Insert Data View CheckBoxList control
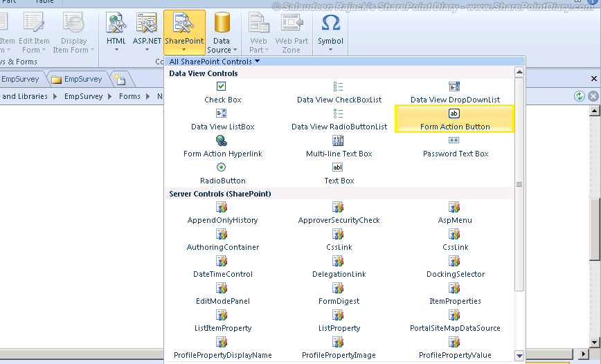601x364 pixels. click(x=339, y=92)
